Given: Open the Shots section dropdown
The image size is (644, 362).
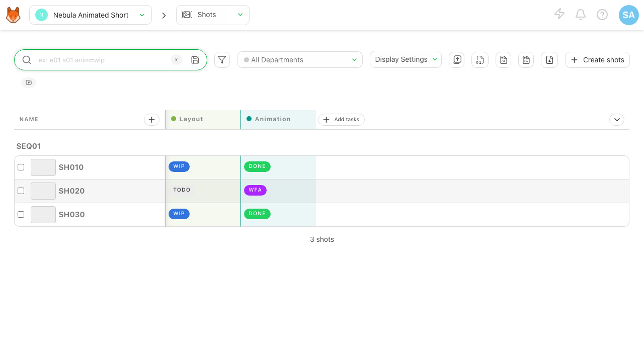Looking at the screenshot, I should [x=213, y=15].
